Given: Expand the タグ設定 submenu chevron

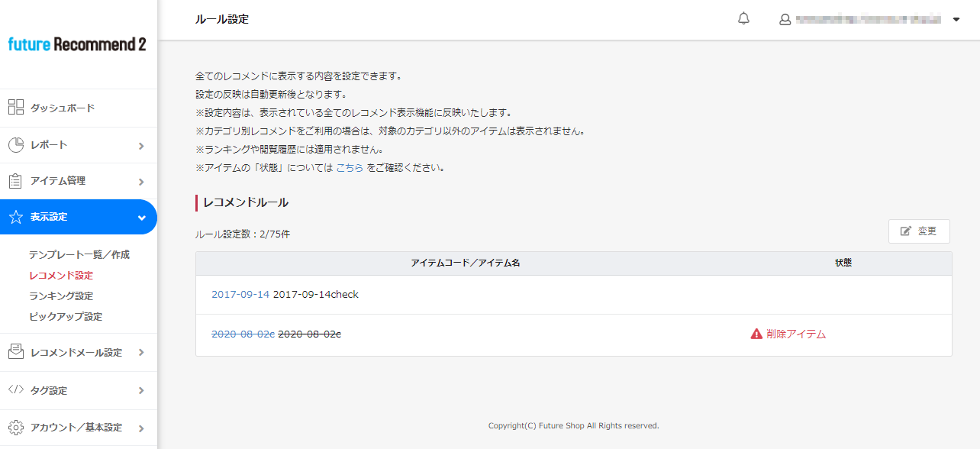Looking at the screenshot, I should click(x=141, y=390).
